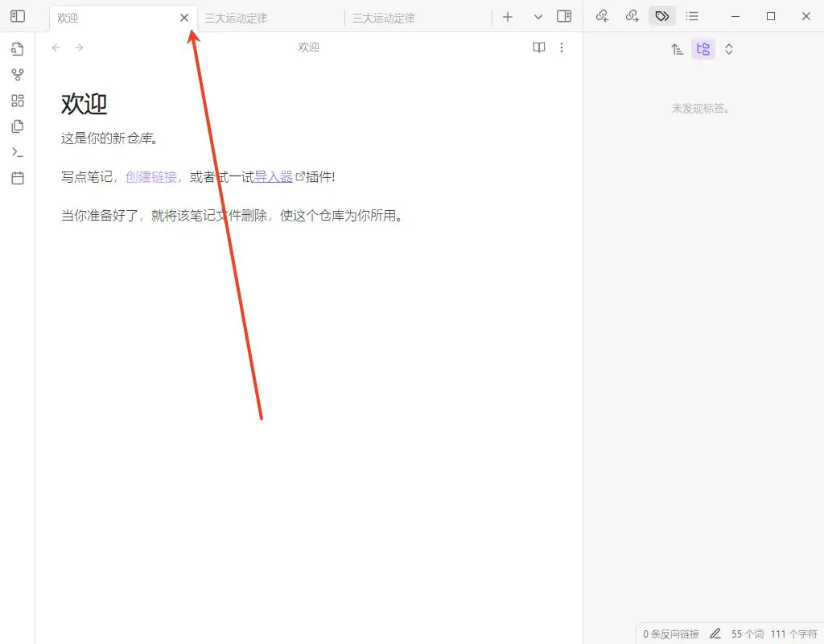Click the insert template icon in the ribbon
This screenshot has height=644, width=824.
click(x=18, y=126)
